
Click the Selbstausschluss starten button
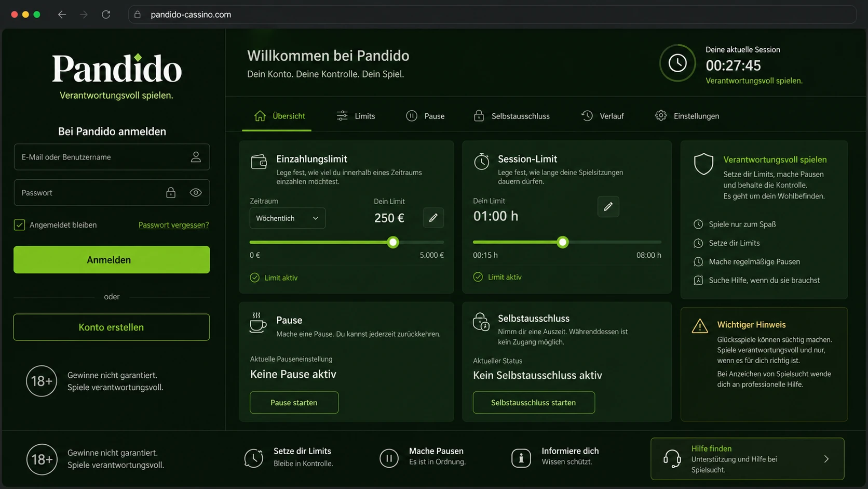tap(534, 403)
